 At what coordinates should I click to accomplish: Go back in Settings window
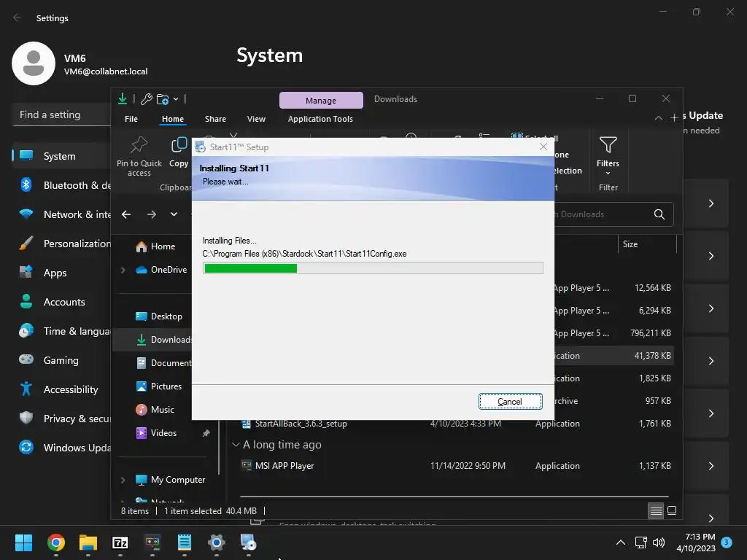[18, 17]
